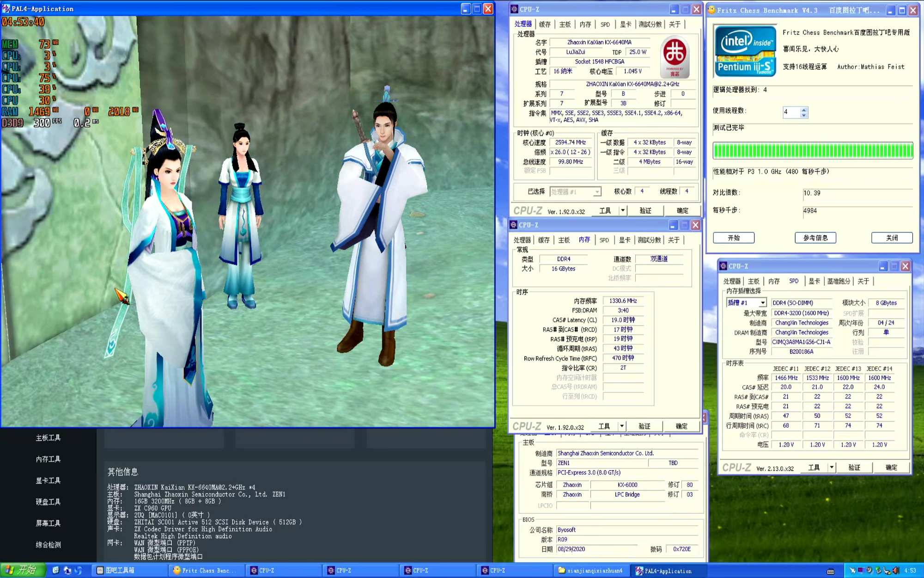Click the CXMQ3A8MA1GS6-CJ1-A part number field
Image resolution: width=924 pixels, height=578 pixels.
(802, 342)
